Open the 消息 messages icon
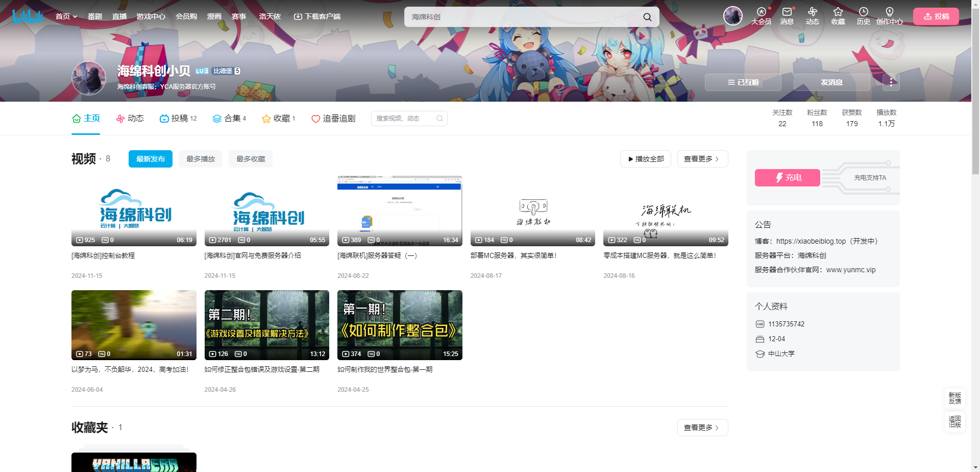The width and height of the screenshot is (980, 472). (x=787, y=16)
